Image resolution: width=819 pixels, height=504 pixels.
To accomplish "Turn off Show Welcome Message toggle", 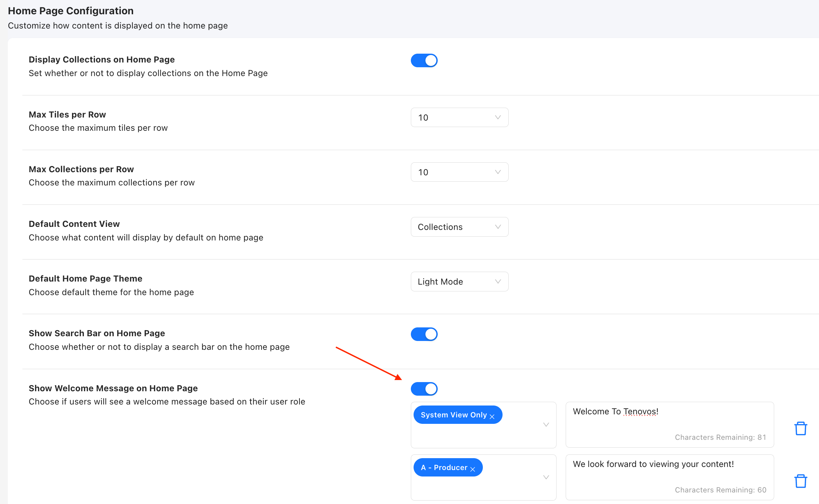I will pos(424,389).
